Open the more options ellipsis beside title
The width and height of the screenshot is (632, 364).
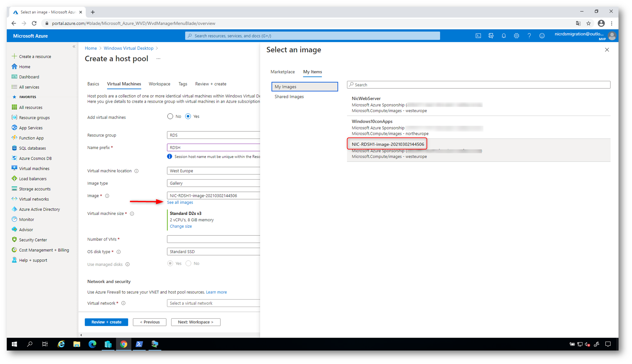(x=158, y=58)
